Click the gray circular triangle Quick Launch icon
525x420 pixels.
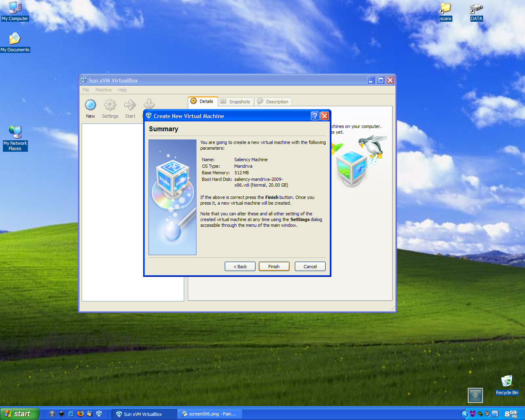pyautogui.click(x=52, y=414)
